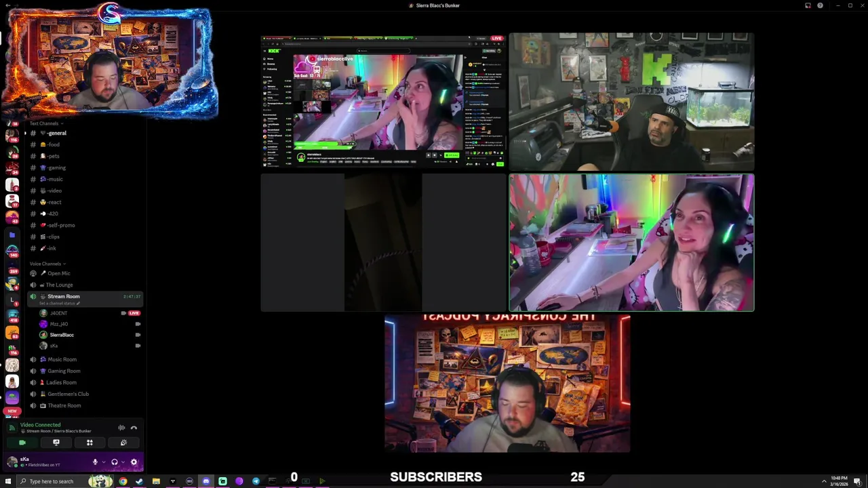Viewport: 868px width, 488px height.
Task: Focus the man with fish tank video
Action: pyautogui.click(x=631, y=102)
